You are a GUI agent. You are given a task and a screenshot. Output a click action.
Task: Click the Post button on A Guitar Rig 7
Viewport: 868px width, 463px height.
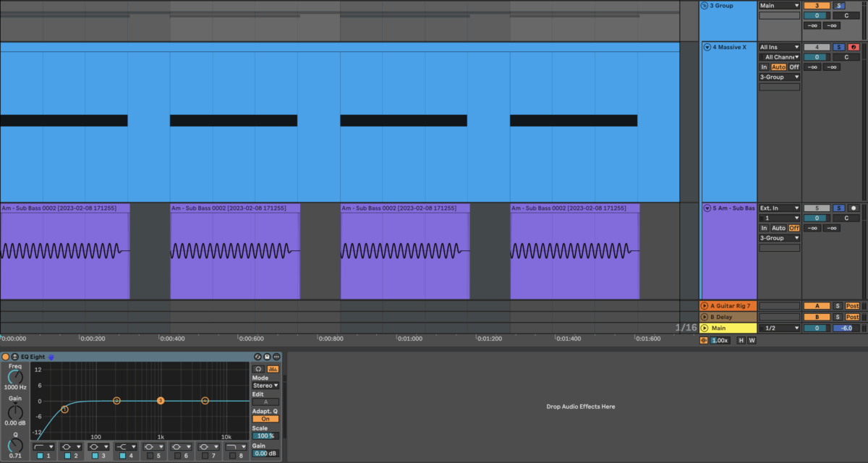[852, 306]
